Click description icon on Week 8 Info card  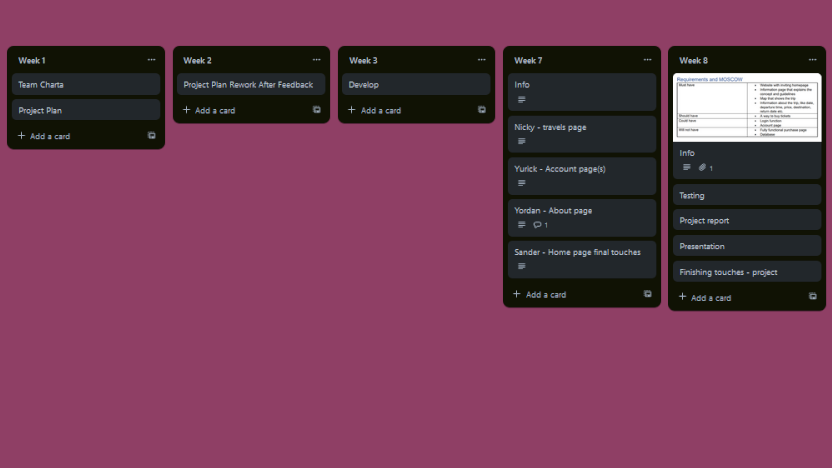(x=687, y=167)
